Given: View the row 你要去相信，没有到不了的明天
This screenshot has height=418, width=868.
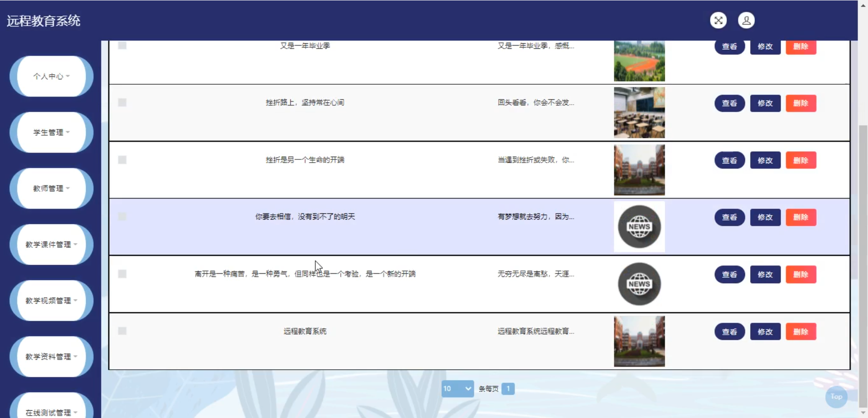Looking at the screenshot, I should [730, 217].
